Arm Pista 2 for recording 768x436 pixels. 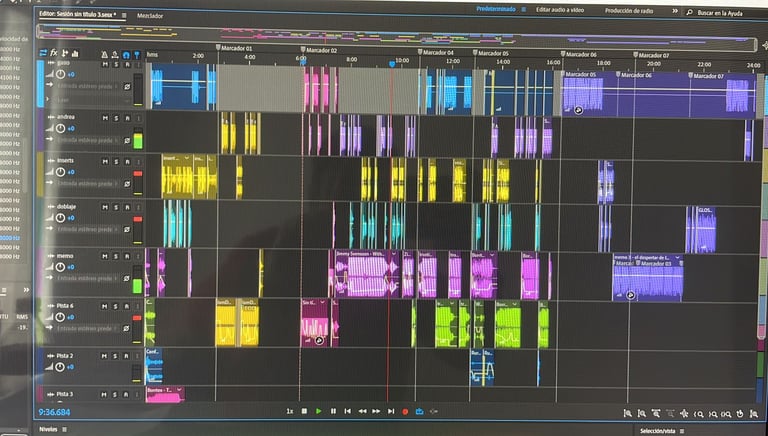[x=126, y=356]
